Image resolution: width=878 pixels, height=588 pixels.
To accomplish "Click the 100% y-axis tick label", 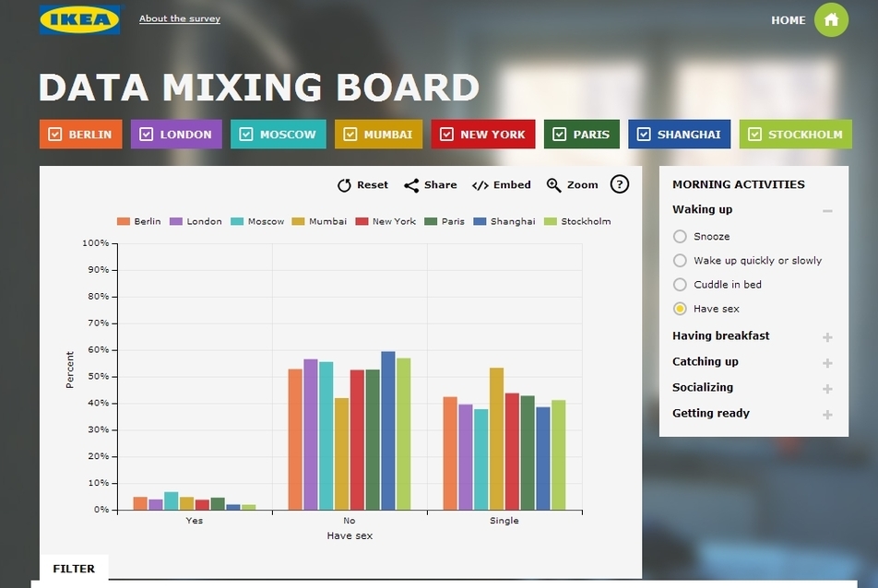I will point(95,242).
